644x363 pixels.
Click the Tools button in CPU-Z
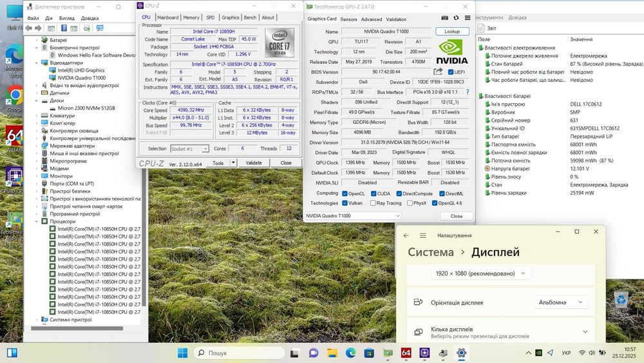coord(218,162)
